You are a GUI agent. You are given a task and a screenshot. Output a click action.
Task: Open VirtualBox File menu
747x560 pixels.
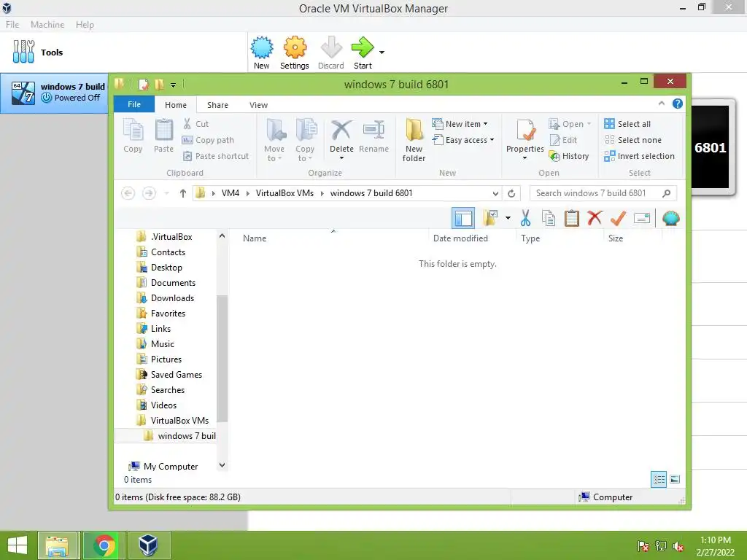[12, 24]
